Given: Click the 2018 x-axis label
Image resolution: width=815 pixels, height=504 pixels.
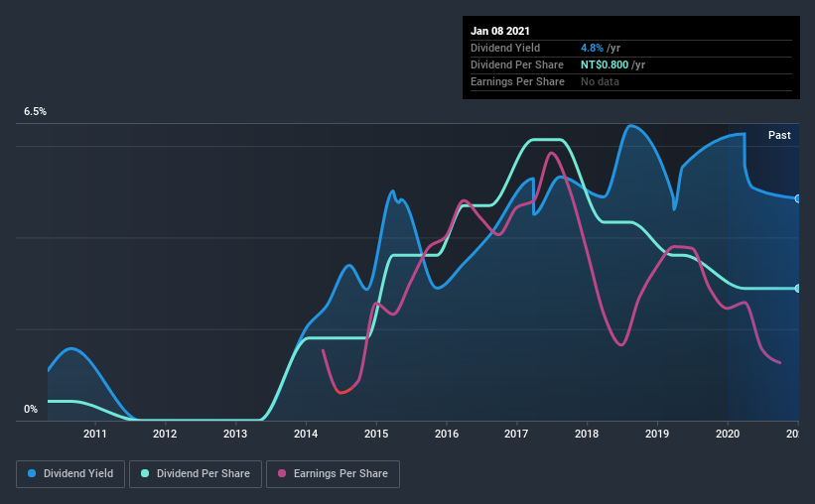Looking at the screenshot, I should (x=587, y=434).
